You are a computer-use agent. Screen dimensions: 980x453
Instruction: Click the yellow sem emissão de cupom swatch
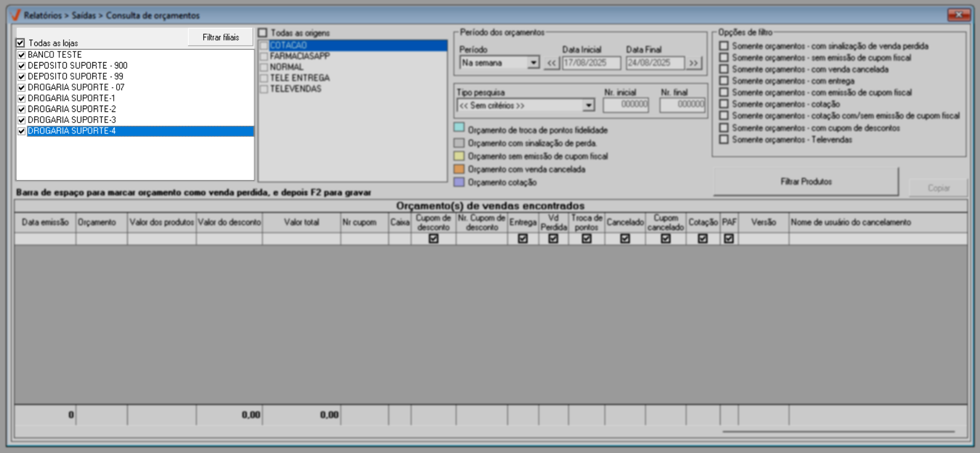point(459,156)
